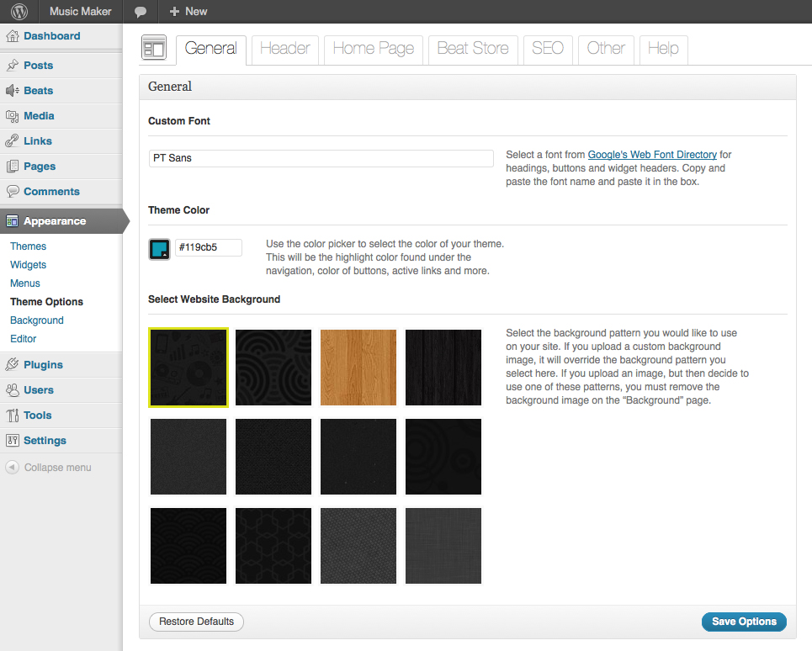Click the Beats speaker icon

coord(13,91)
